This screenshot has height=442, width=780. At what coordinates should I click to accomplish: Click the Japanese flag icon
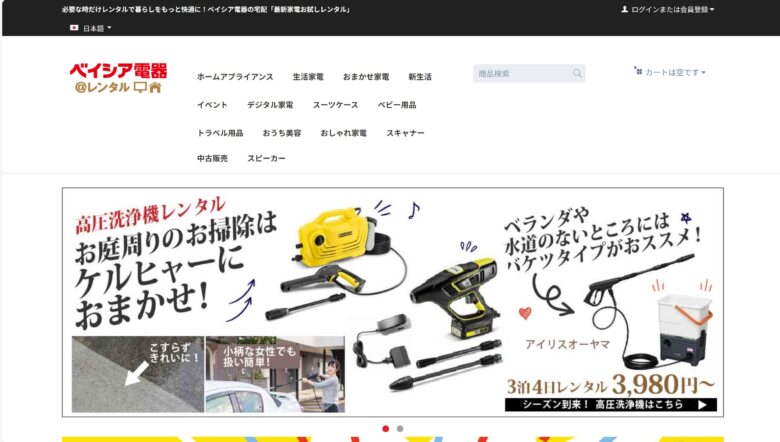coord(74,28)
